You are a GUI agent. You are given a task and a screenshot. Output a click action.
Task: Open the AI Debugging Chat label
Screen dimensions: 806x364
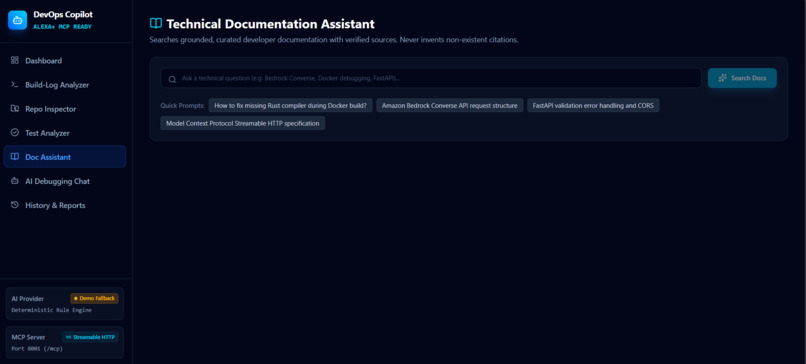coord(58,181)
